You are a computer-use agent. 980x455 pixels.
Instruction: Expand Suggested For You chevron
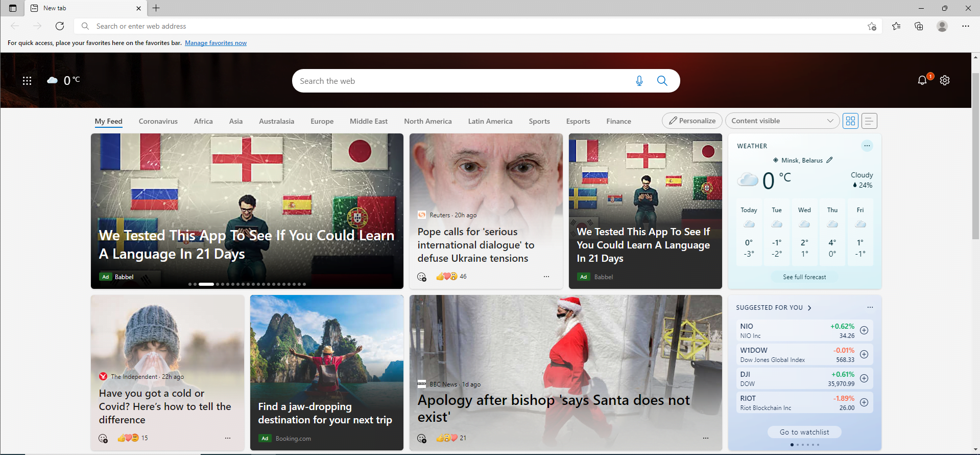[809, 308]
